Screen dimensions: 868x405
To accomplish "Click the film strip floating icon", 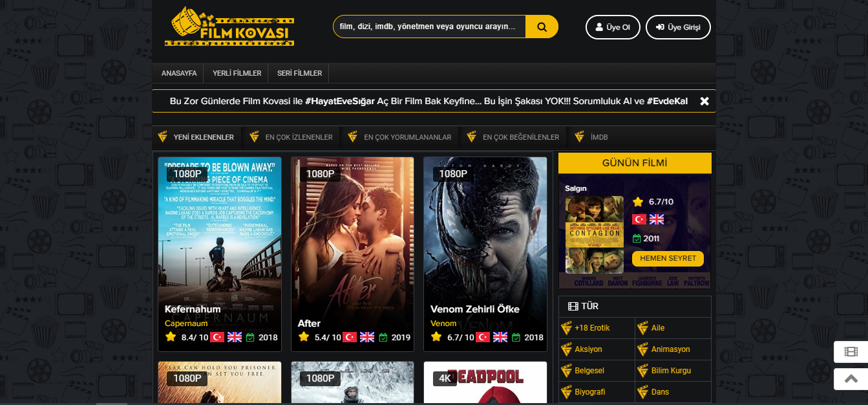I will click(x=851, y=352).
